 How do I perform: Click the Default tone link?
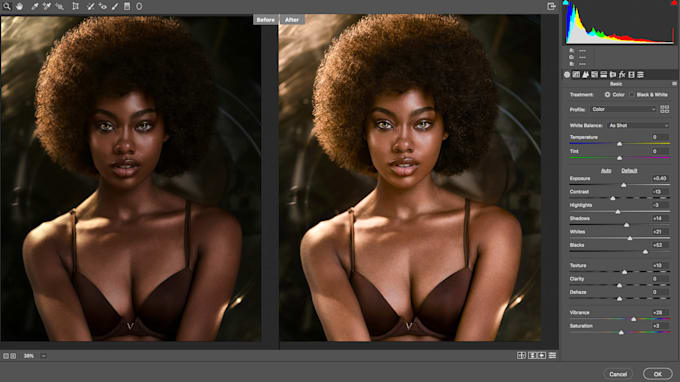point(629,171)
